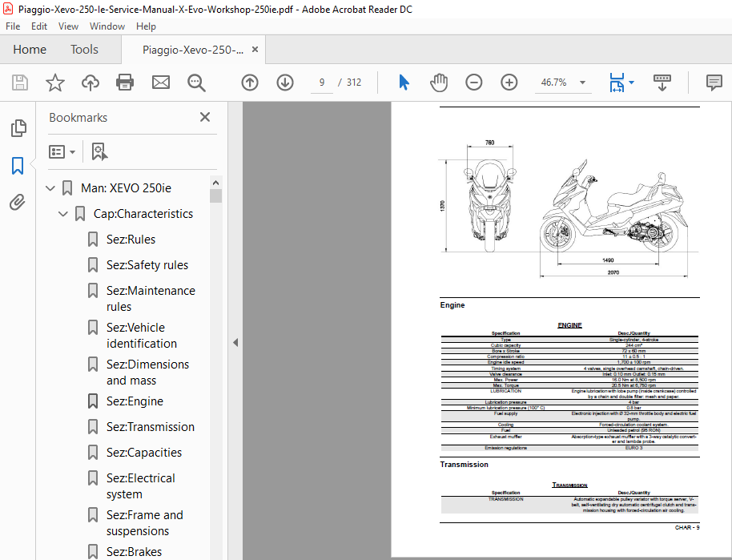This screenshot has width=732, height=560.
Task: Open the Sez:Rules bookmark
Action: (131, 240)
